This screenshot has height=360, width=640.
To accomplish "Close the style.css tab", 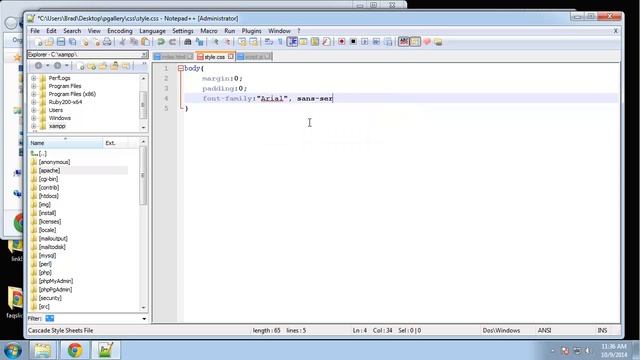I will 231,57.
